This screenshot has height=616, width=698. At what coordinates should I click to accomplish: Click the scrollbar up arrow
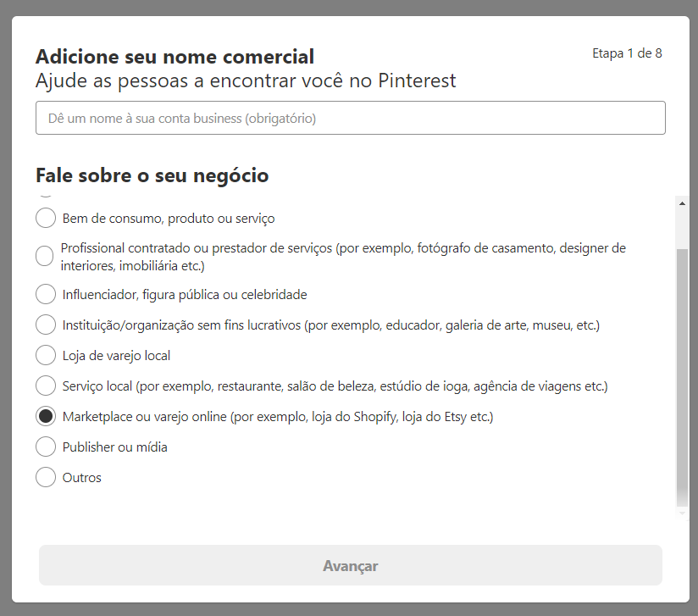682,203
